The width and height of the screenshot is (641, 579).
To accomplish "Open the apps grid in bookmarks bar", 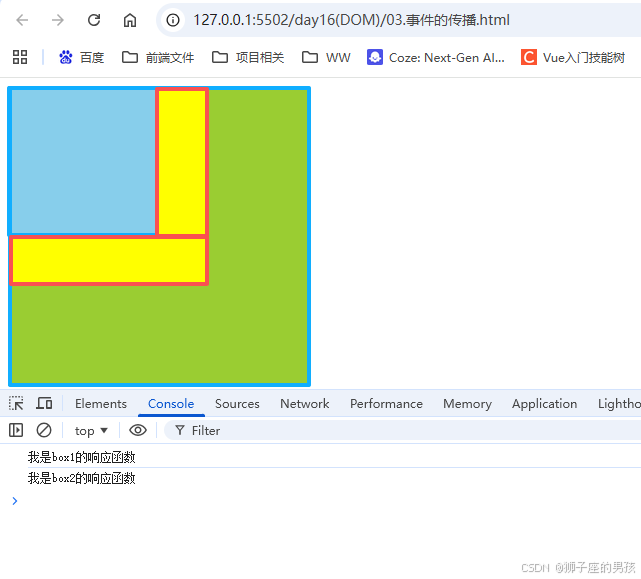I will [x=20, y=57].
